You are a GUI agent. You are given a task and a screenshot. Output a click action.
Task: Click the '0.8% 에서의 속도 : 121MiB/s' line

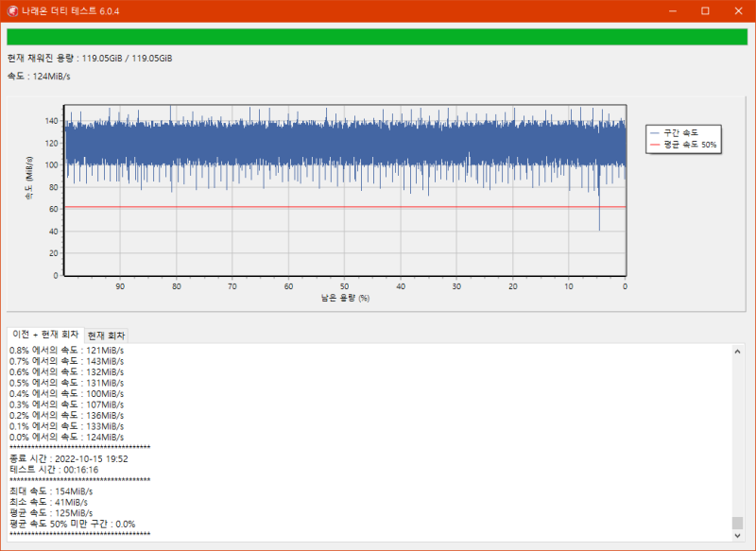pos(66,351)
